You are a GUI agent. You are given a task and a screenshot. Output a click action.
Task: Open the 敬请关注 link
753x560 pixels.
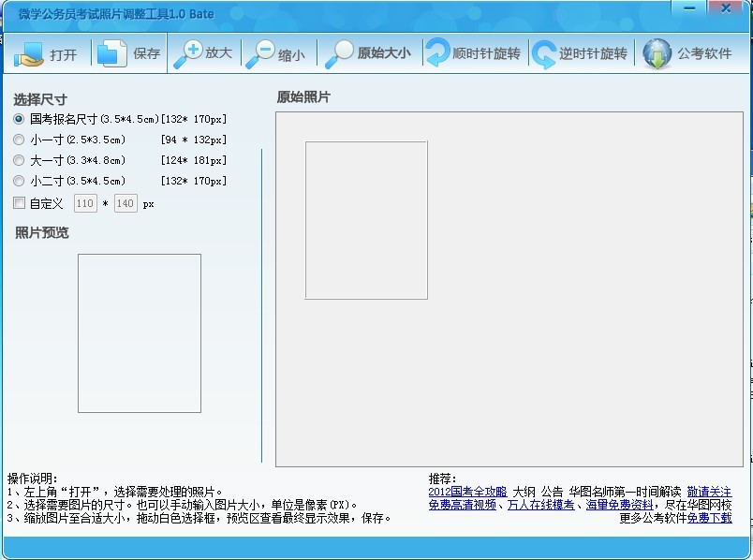coord(709,492)
